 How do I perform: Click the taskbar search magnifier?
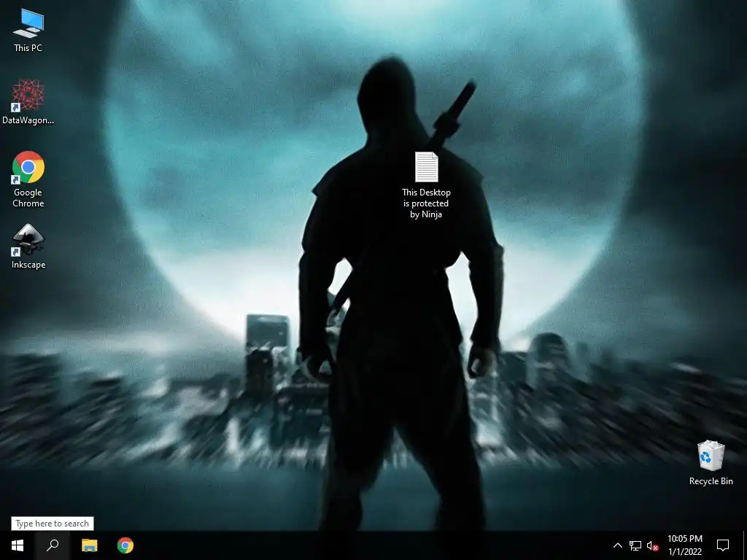point(53,545)
